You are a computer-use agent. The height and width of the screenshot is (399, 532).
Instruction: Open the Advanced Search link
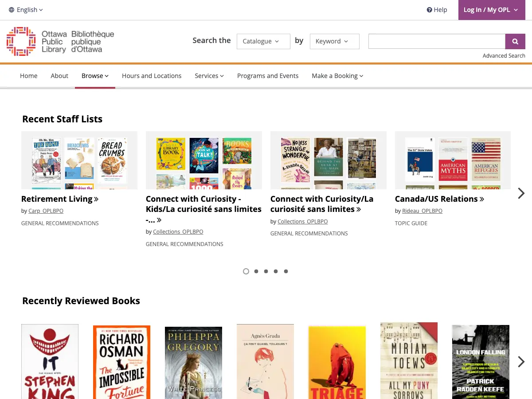pyautogui.click(x=504, y=55)
